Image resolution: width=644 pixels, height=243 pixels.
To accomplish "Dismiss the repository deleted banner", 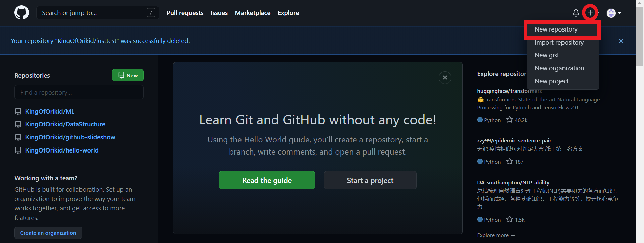I will point(621,41).
